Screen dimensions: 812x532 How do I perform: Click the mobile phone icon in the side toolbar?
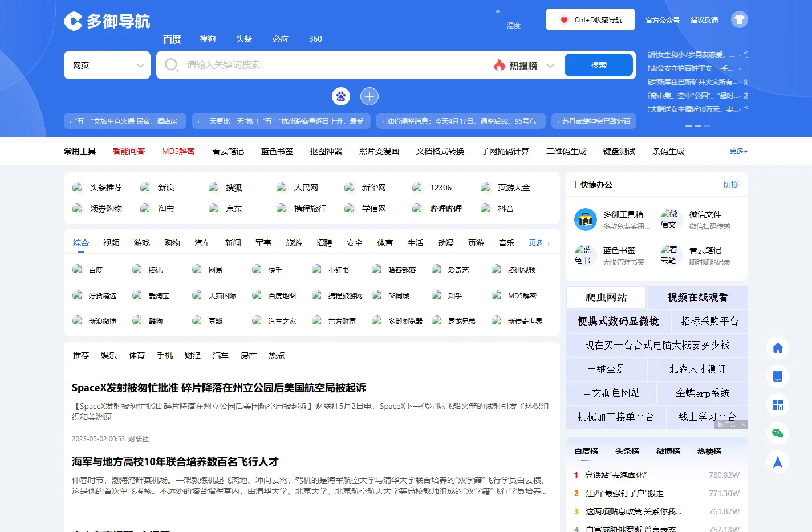[778, 376]
